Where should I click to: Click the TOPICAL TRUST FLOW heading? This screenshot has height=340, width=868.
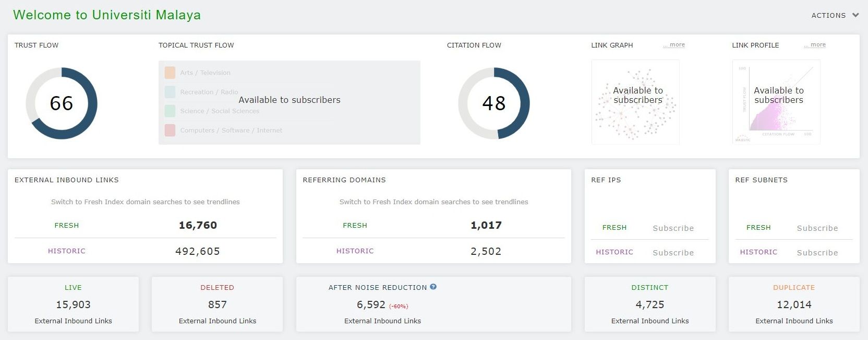[196, 45]
